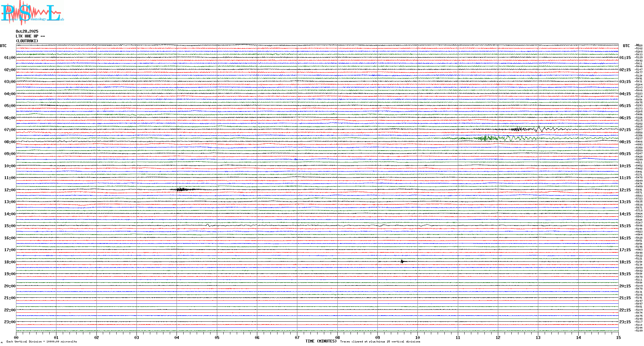Viewport: 644px width, 346px height.
Task: Click the Oct 28, 2025 date label
Action: click(x=27, y=31)
